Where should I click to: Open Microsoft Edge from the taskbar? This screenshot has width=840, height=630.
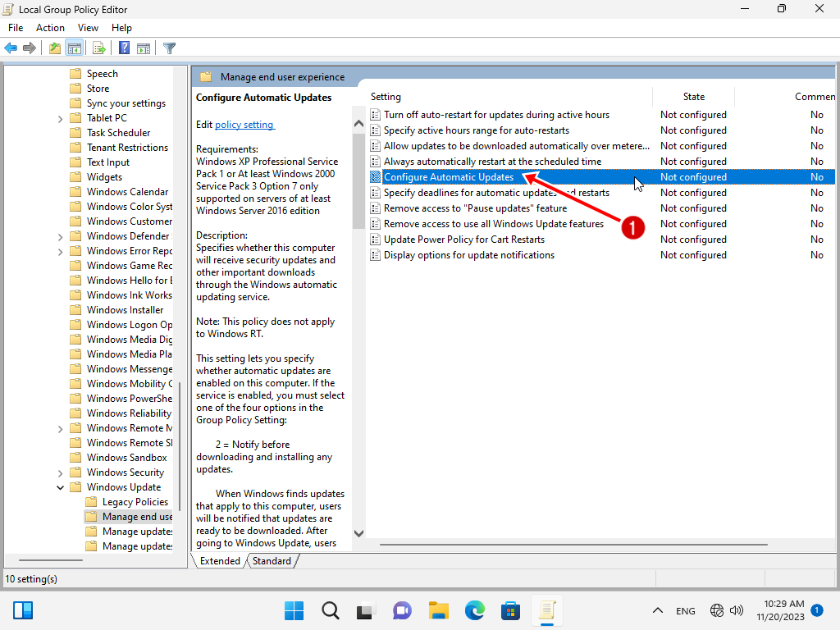474,610
